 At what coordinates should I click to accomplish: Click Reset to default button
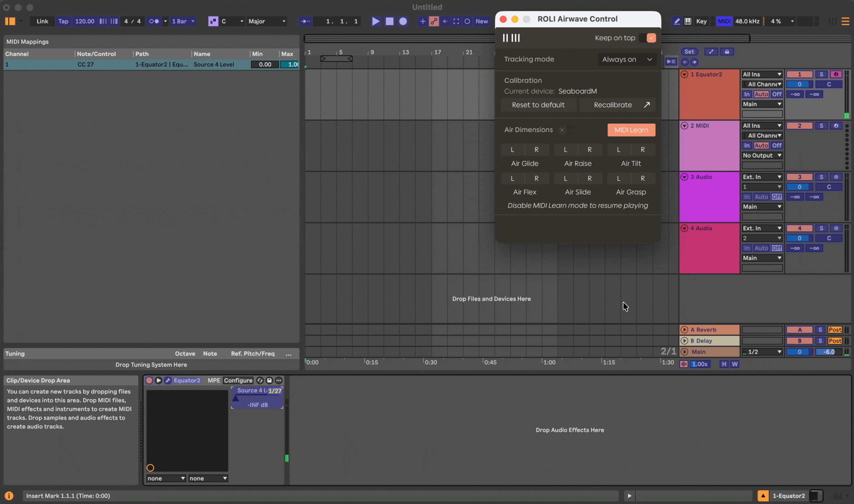point(538,105)
